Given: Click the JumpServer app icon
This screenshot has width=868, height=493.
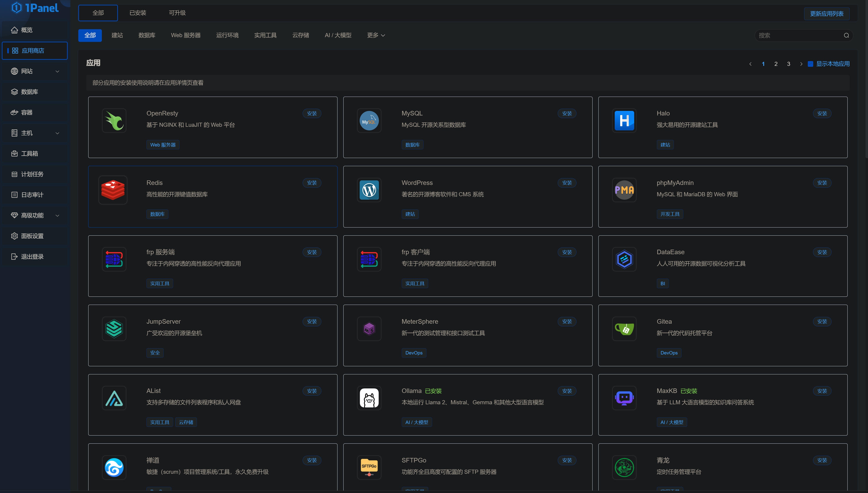Looking at the screenshot, I should click(x=114, y=329).
